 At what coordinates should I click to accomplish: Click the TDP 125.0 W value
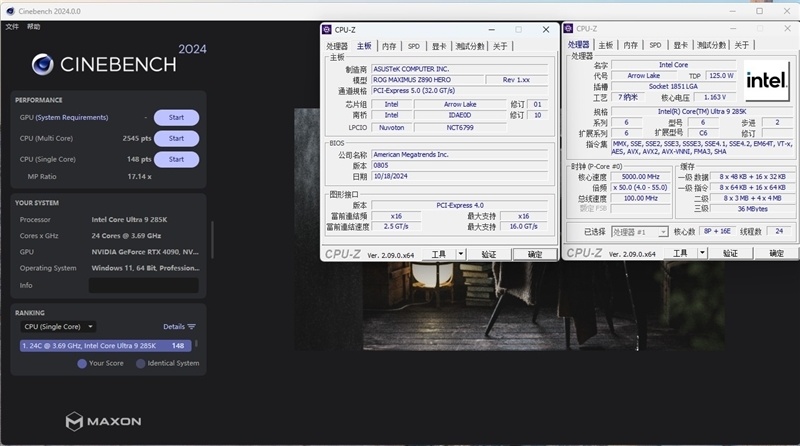coord(721,76)
